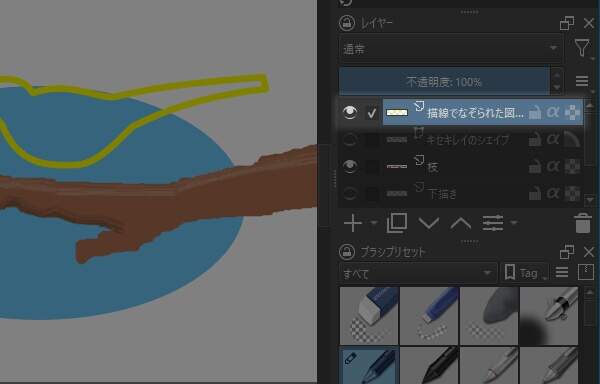Select the 枝 layer

pos(433,167)
